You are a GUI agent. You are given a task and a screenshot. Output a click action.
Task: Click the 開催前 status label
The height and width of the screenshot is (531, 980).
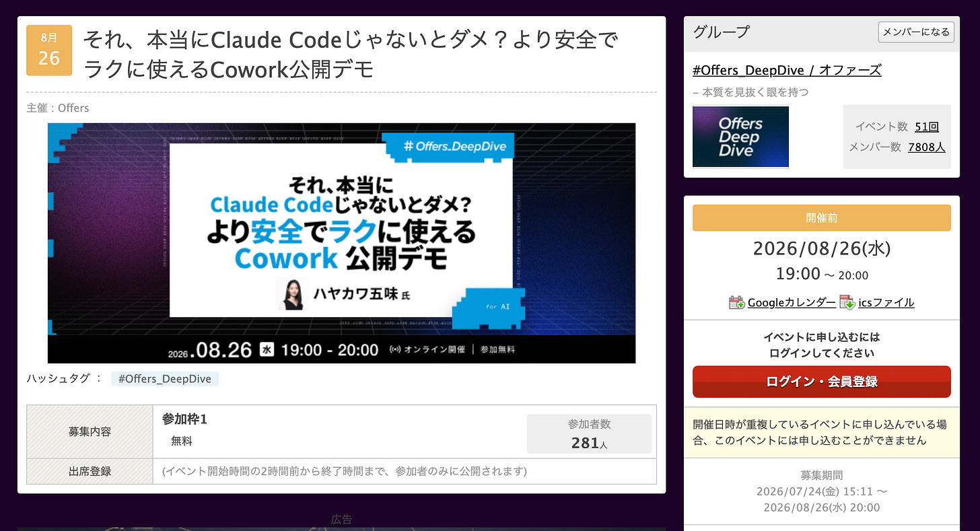click(821, 218)
